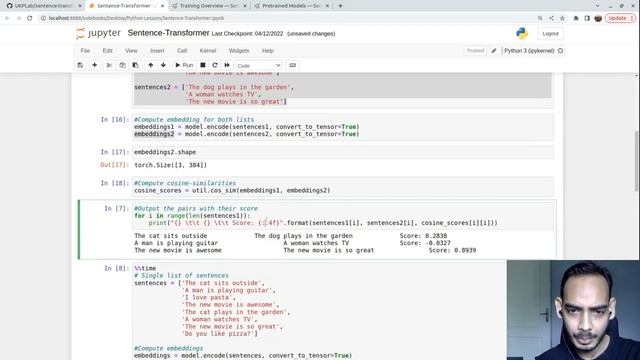Save notebook with the floppy disk icon
640x360 pixels.
click(x=80, y=65)
